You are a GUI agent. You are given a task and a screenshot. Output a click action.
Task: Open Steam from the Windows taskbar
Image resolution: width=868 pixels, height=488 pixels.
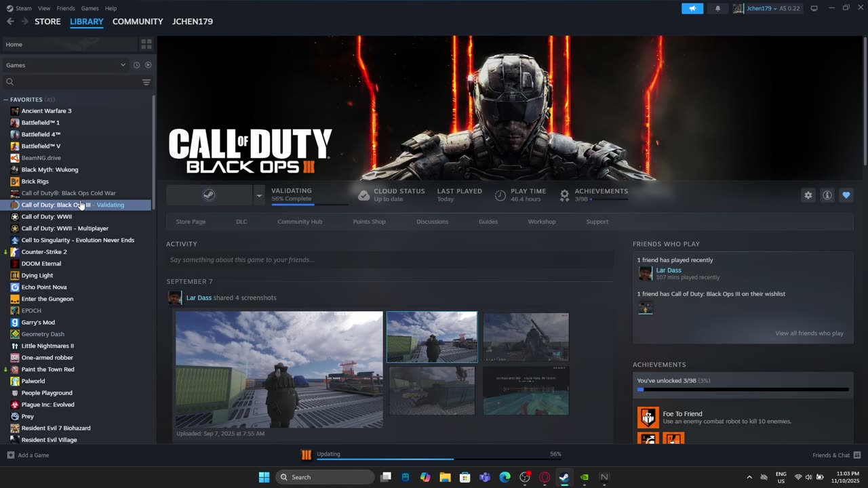564,477
